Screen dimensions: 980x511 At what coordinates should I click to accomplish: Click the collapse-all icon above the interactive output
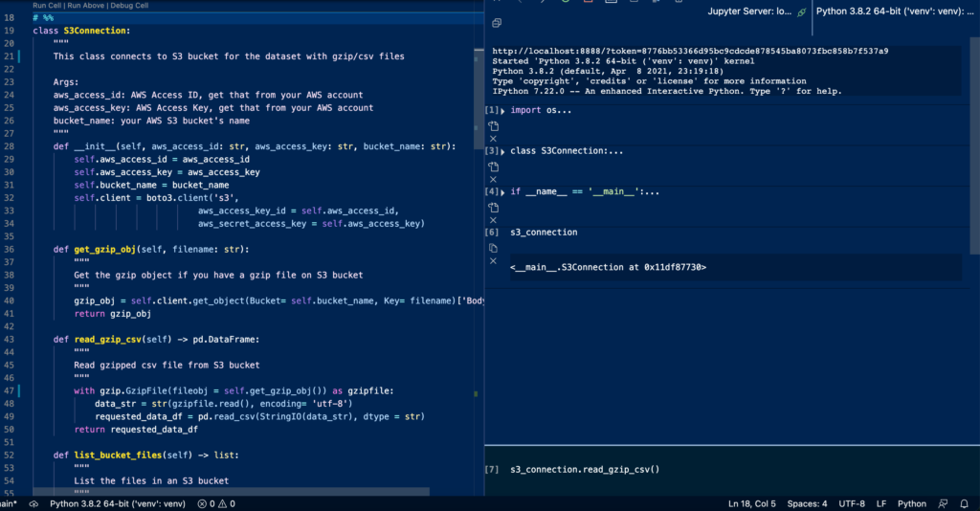[497, 22]
